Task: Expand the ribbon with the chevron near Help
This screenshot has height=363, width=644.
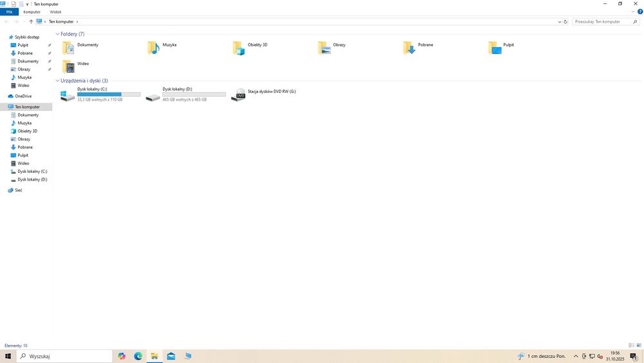Action: click(633, 12)
